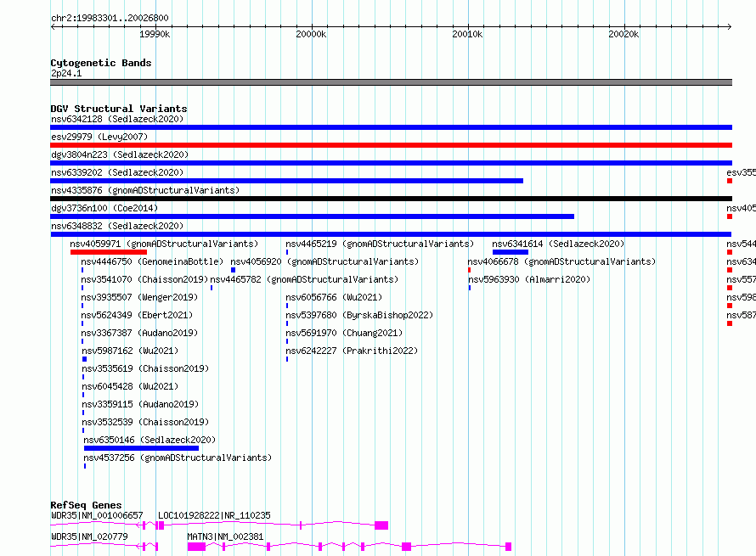
Task: Click the red nsv4066678 marker
Action: (469, 270)
